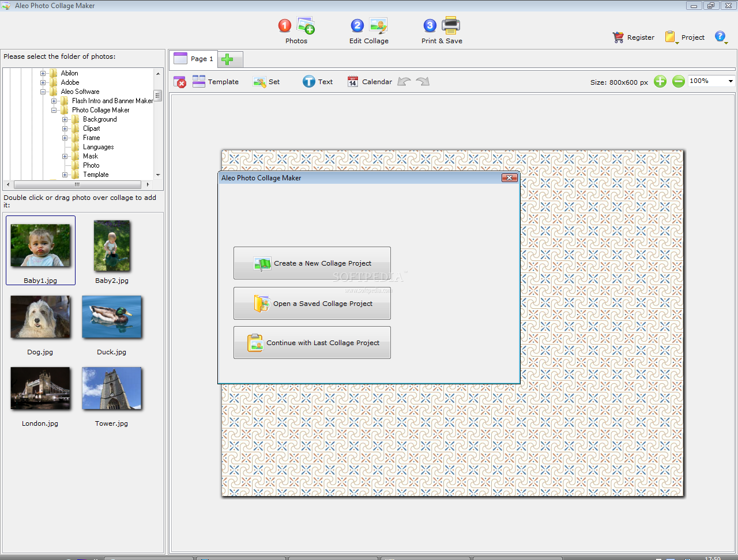Select the Photo Collage Maker folder
The image size is (738, 560).
click(x=101, y=110)
